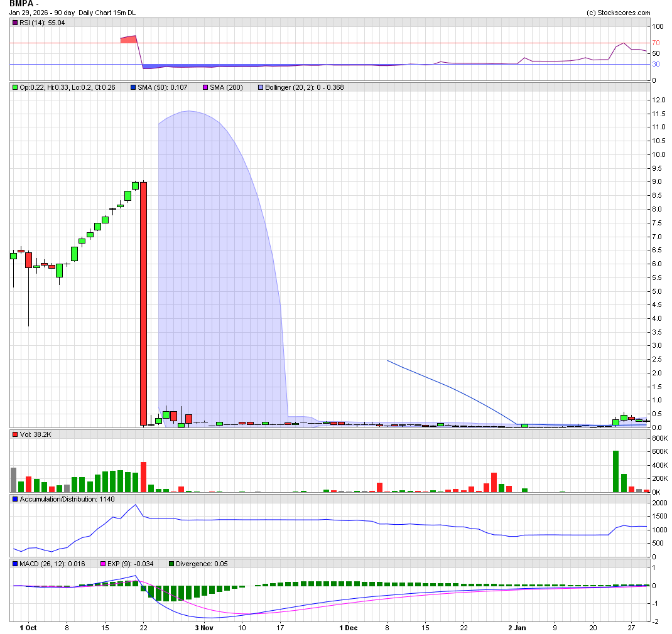Click the blue 30 oversold RSI label

656,64
